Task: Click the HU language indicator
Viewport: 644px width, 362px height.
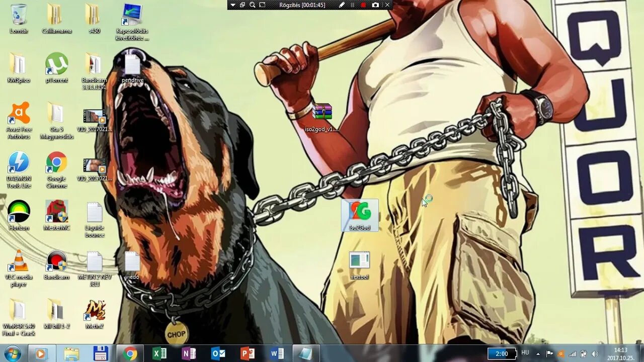Action: tap(525, 353)
